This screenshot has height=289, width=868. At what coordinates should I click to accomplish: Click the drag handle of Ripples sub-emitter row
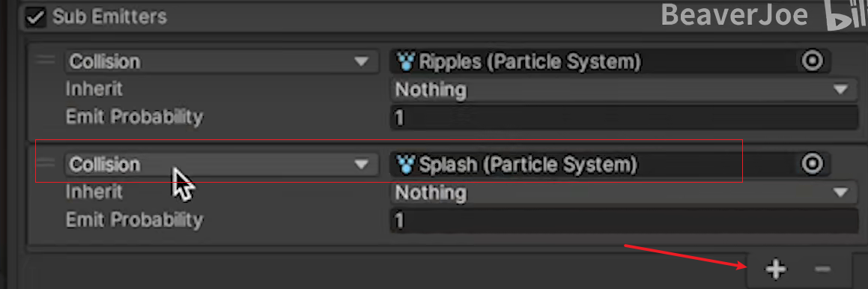46,61
